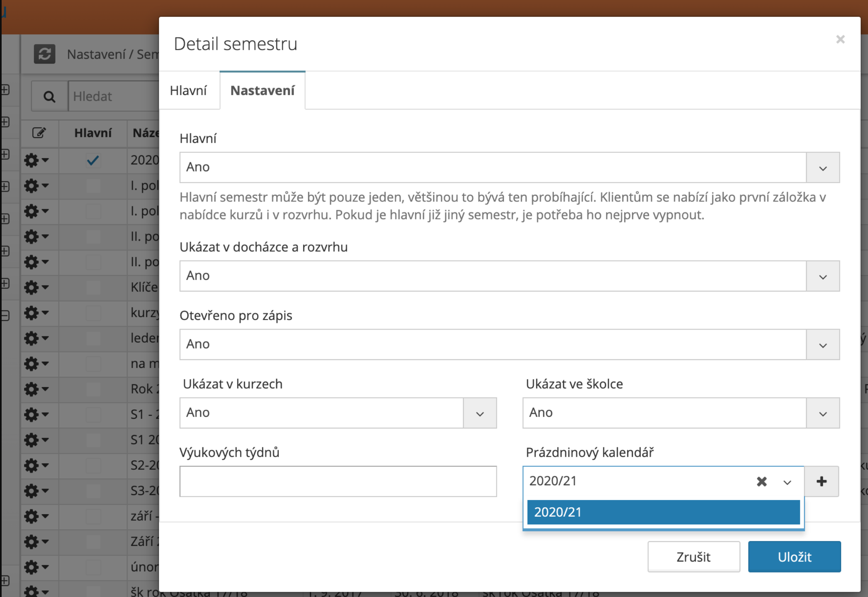Click the Výukových týdnů input field
868x597 pixels.
click(338, 482)
